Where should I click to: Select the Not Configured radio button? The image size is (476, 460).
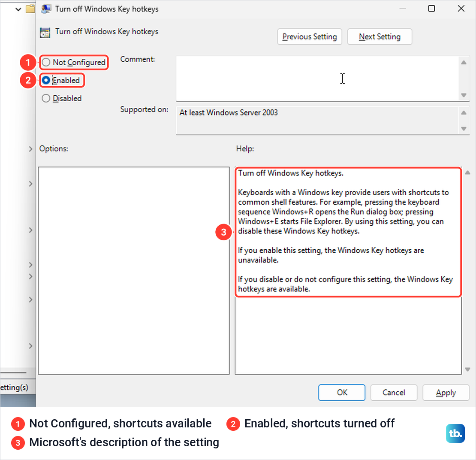coord(46,62)
